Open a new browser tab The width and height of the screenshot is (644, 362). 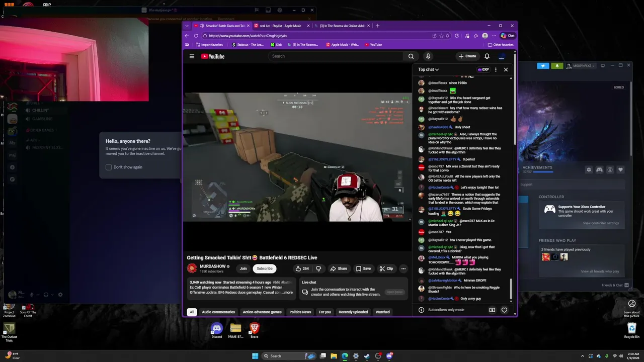(377, 26)
